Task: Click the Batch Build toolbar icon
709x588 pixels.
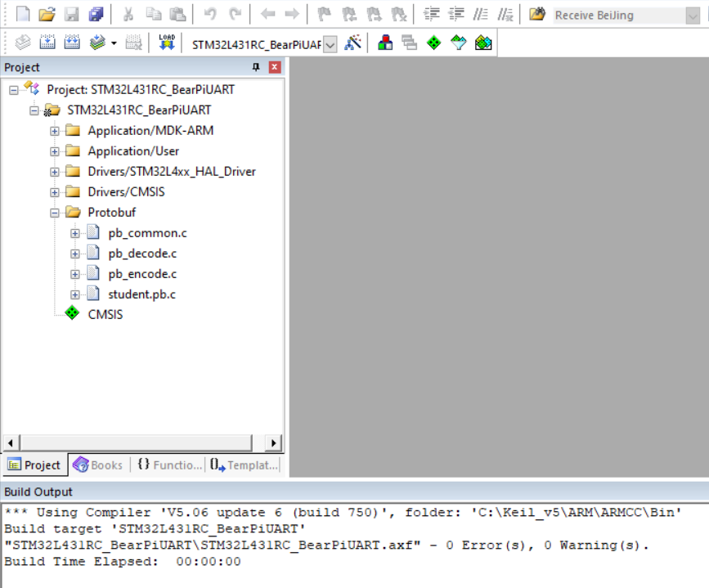Action: pos(96,43)
